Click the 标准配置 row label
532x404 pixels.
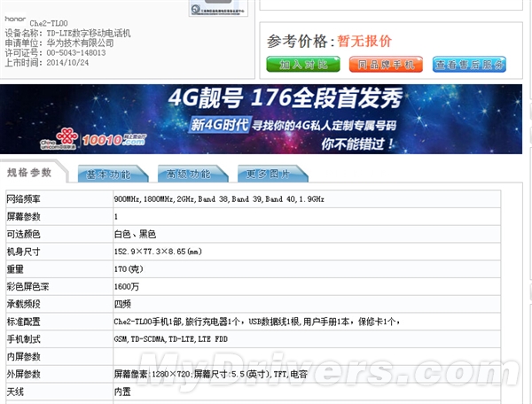(23, 322)
